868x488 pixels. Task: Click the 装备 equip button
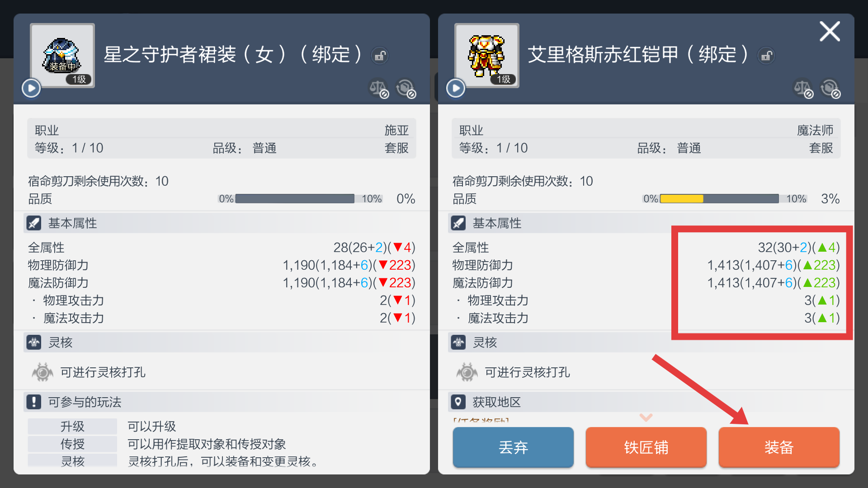pyautogui.click(x=779, y=447)
